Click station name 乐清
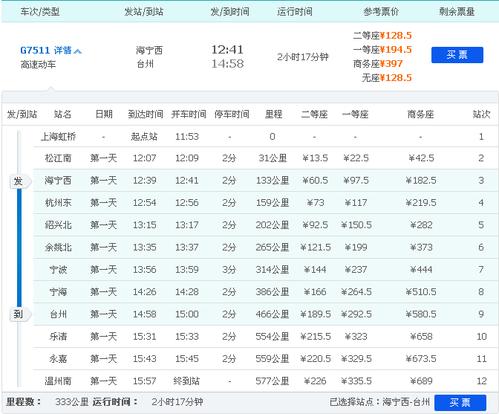499x414 pixels. (58, 337)
